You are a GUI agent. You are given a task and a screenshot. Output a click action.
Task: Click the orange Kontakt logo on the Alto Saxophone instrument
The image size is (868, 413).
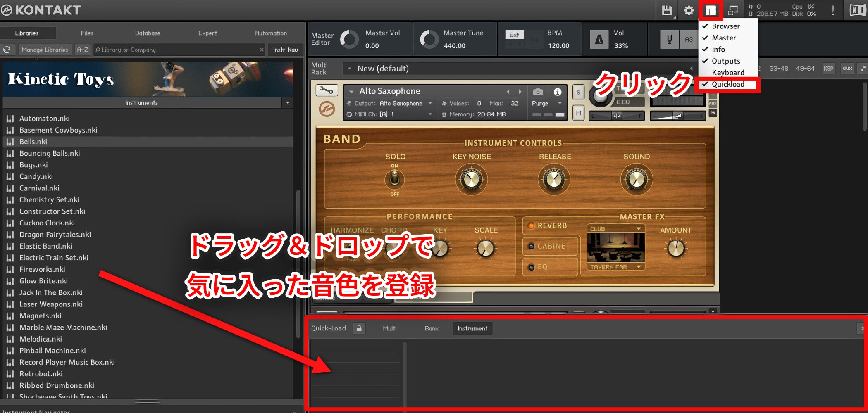pyautogui.click(x=327, y=109)
